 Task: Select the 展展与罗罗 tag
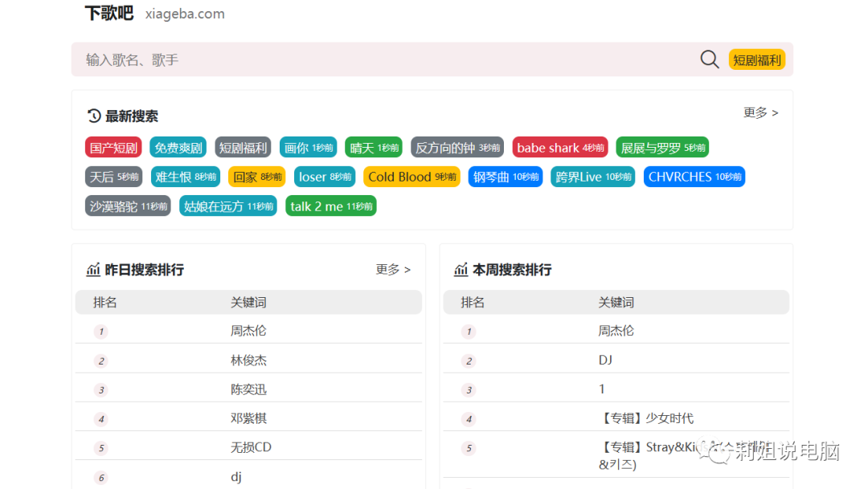click(662, 148)
